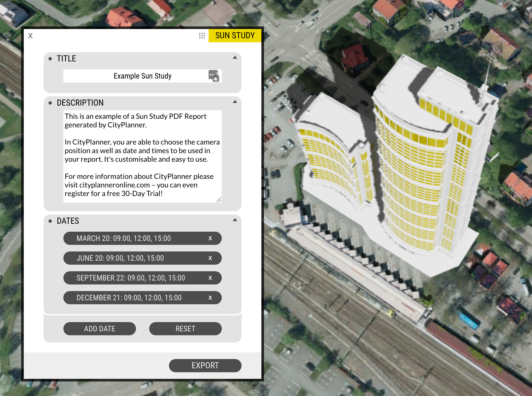Select the DECEMBER 21 date row
This screenshot has width=532, height=396.
pos(142,298)
